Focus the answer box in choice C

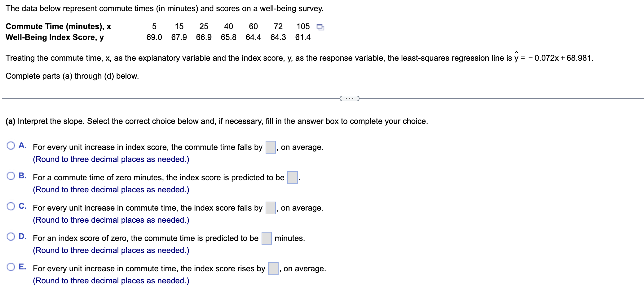pos(271,208)
